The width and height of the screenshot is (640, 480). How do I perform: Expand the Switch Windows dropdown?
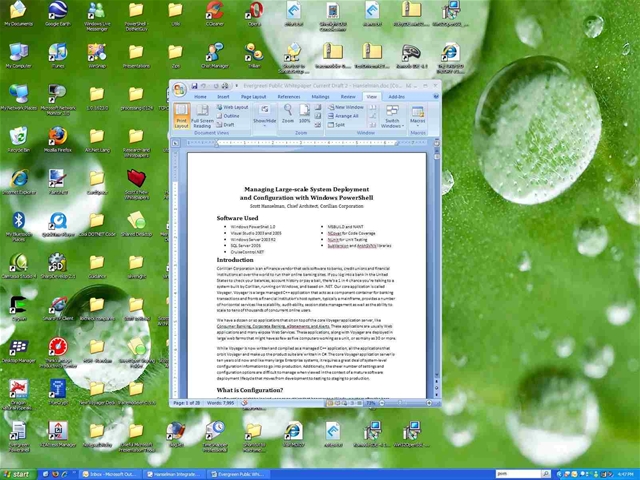(392, 116)
